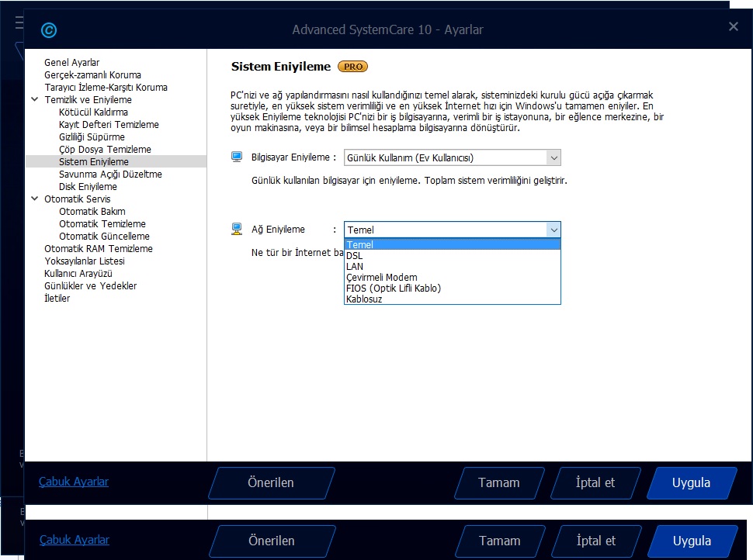Choose the highlighted Temel option in the list
Image resolution: width=753 pixels, height=560 pixels.
point(453,245)
